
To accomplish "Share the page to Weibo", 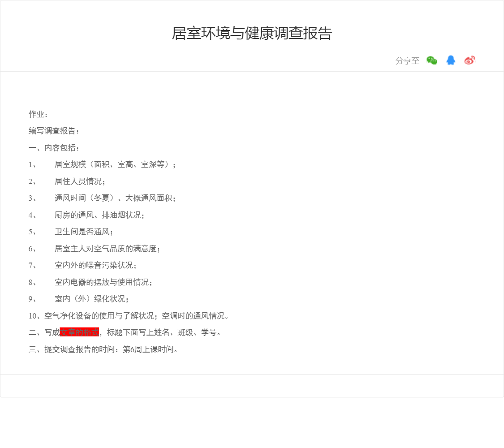I will (x=470, y=60).
